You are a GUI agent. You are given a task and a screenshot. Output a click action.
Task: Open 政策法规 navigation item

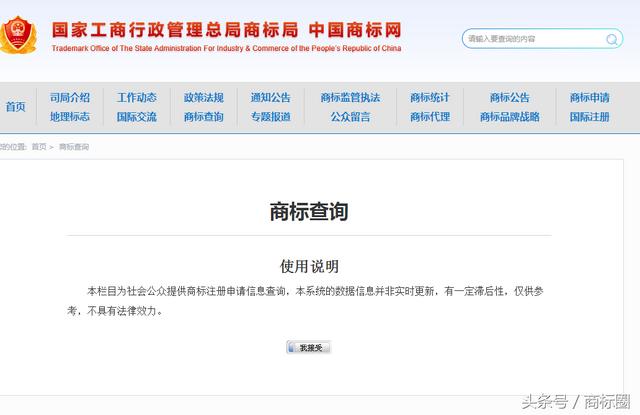[204, 98]
